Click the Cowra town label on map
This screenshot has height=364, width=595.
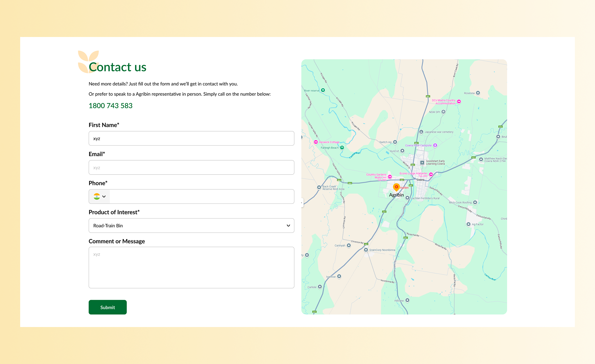point(420,180)
